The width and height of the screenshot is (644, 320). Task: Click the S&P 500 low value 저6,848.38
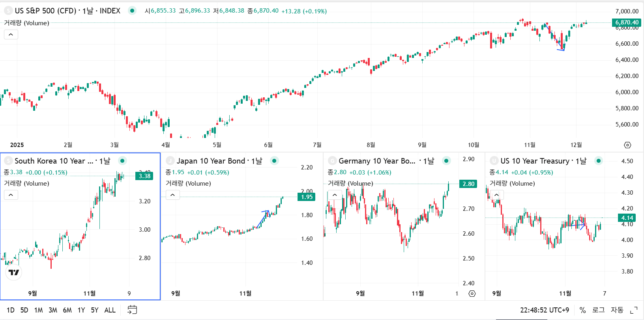[228, 11]
